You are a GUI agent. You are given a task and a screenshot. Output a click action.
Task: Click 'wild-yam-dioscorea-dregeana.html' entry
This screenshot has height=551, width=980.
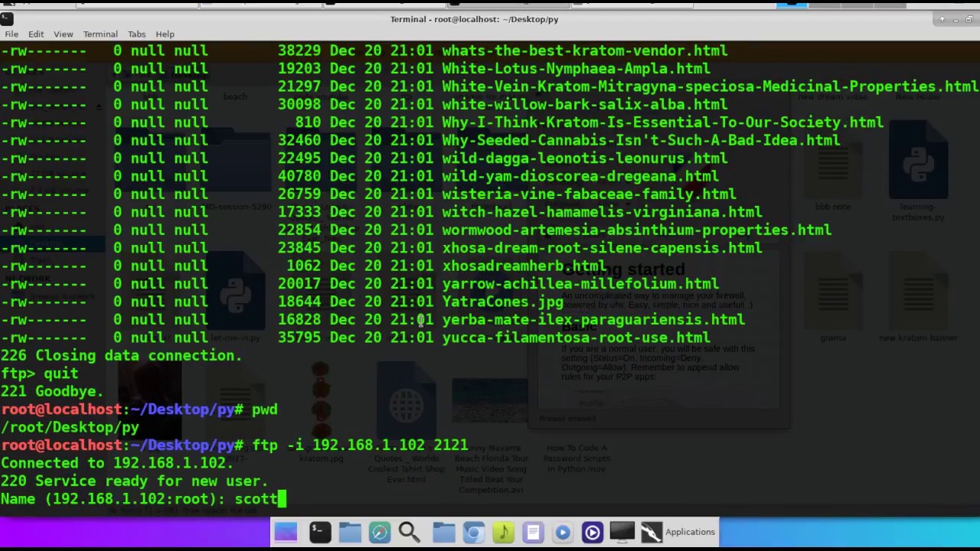point(580,176)
